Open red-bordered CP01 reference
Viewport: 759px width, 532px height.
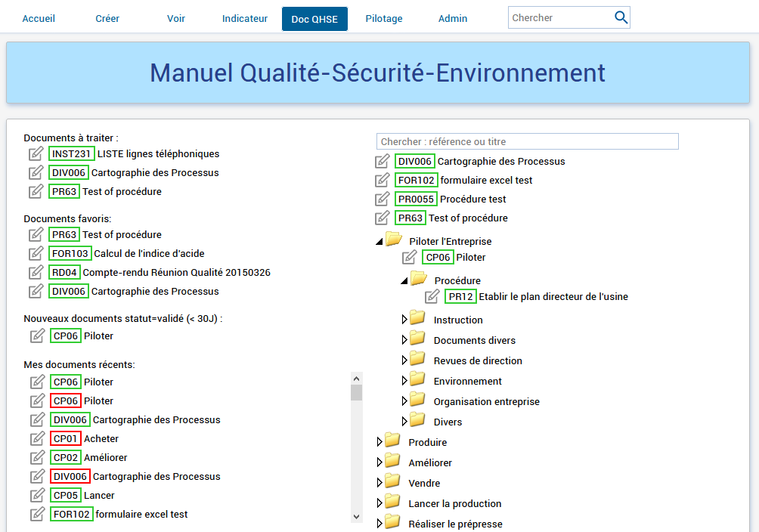click(x=65, y=438)
